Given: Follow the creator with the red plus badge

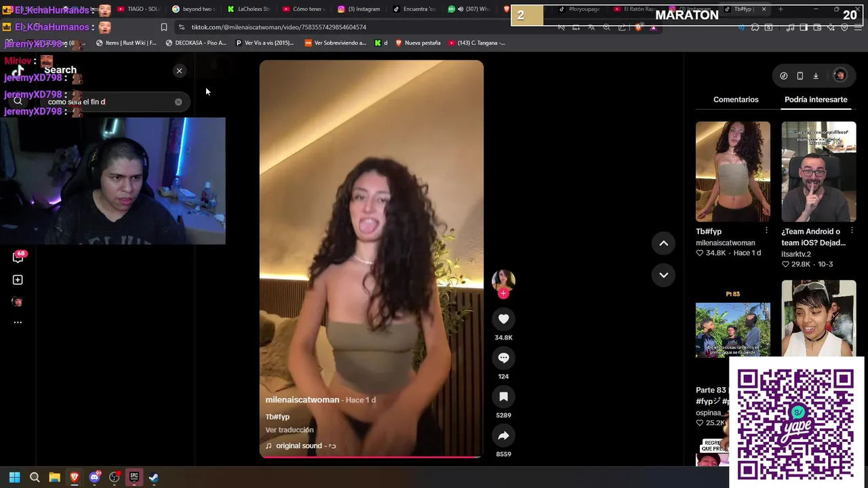Looking at the screenshot, I should [503, 293].
